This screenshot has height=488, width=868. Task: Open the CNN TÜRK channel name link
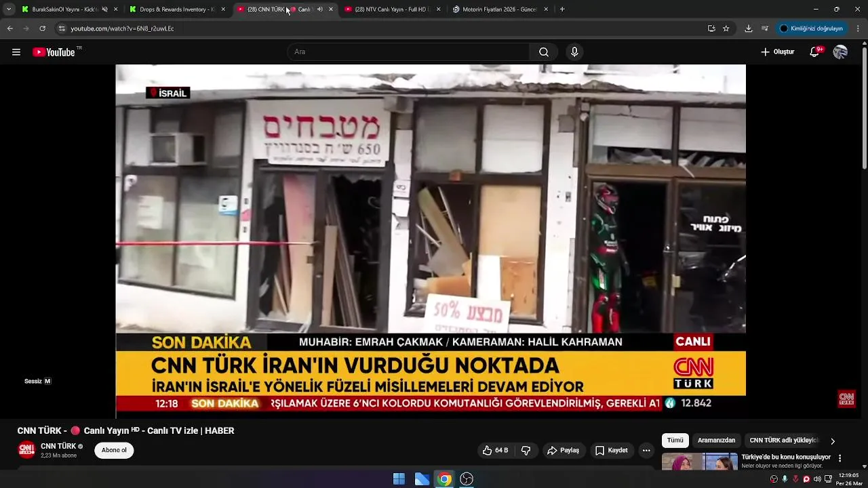(x=58, y=446)
